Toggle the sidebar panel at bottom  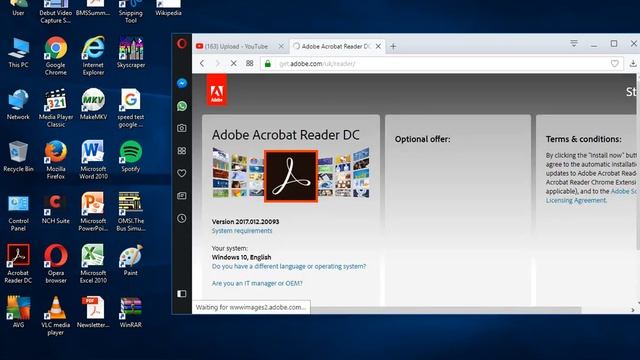[x=182, y=293]
